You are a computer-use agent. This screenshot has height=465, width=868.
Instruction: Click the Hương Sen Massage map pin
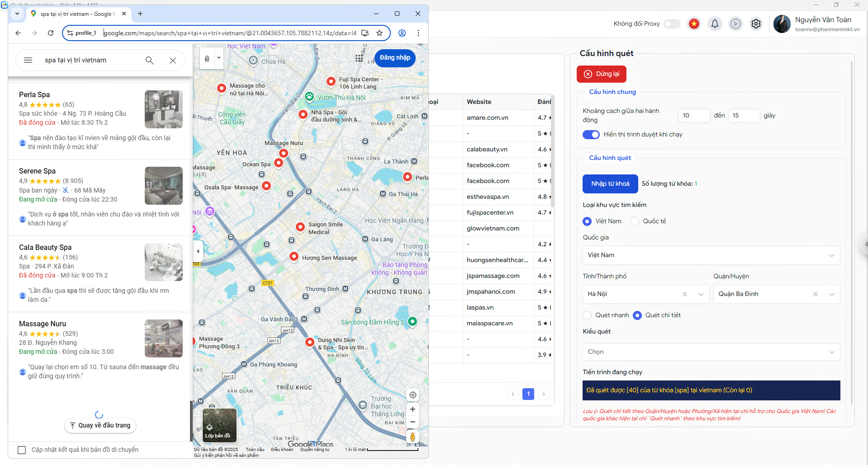tap(294, 256)
